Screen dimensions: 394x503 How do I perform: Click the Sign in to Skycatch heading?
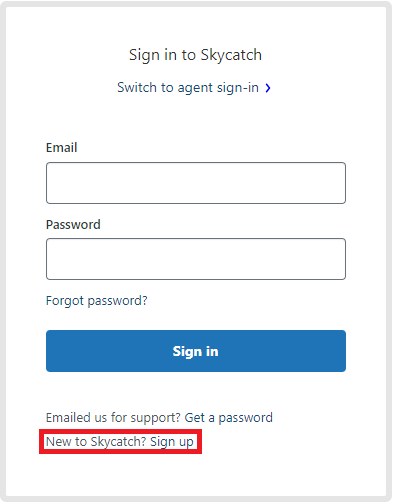click(196, 55)
